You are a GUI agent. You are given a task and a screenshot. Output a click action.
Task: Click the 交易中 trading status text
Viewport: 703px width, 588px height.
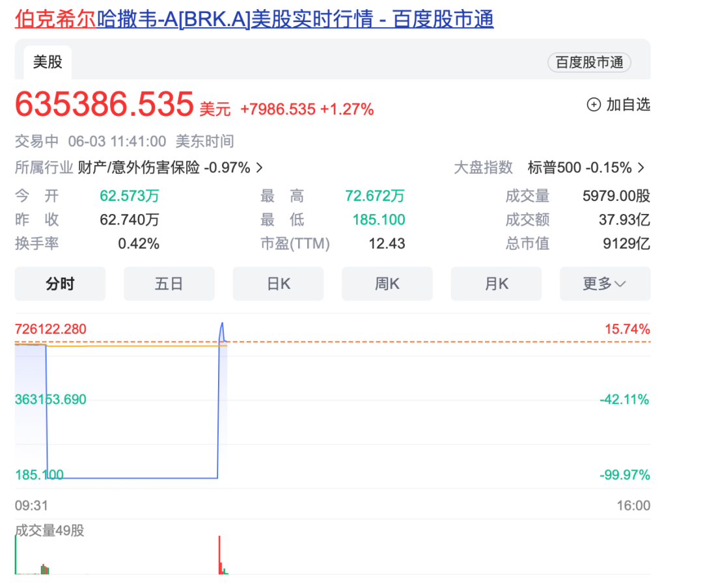click(36, 142)
